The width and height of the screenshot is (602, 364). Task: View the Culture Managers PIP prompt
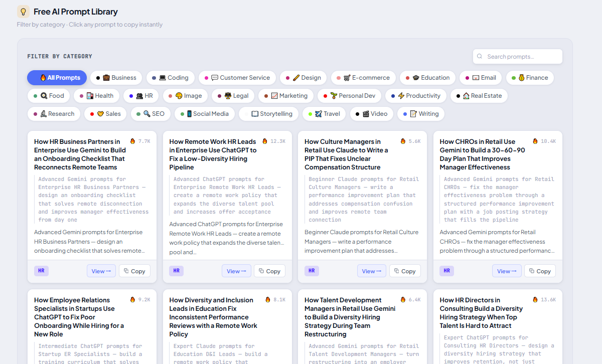(x=372, y=271)
